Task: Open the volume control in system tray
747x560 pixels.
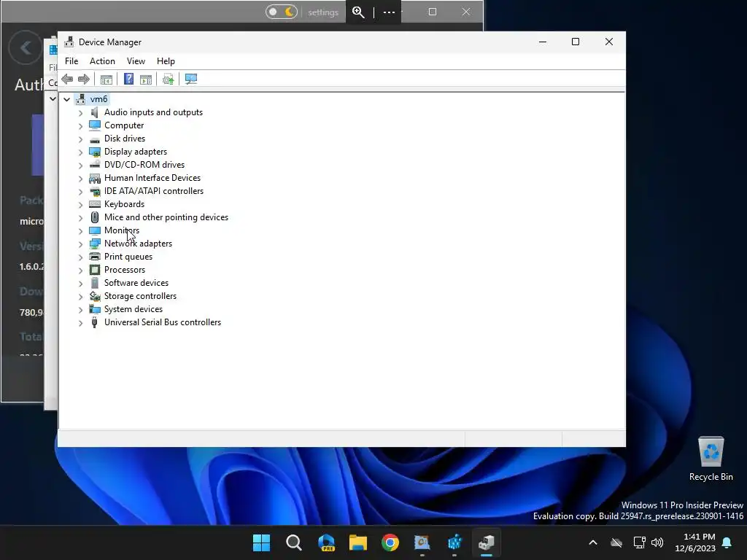Action: pos(657,542)
